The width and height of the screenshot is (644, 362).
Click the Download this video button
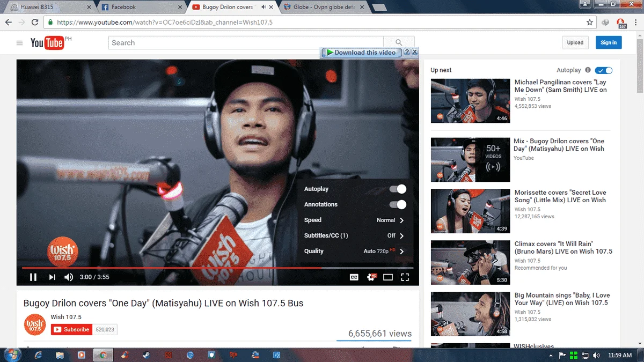[x=361, y=52]
